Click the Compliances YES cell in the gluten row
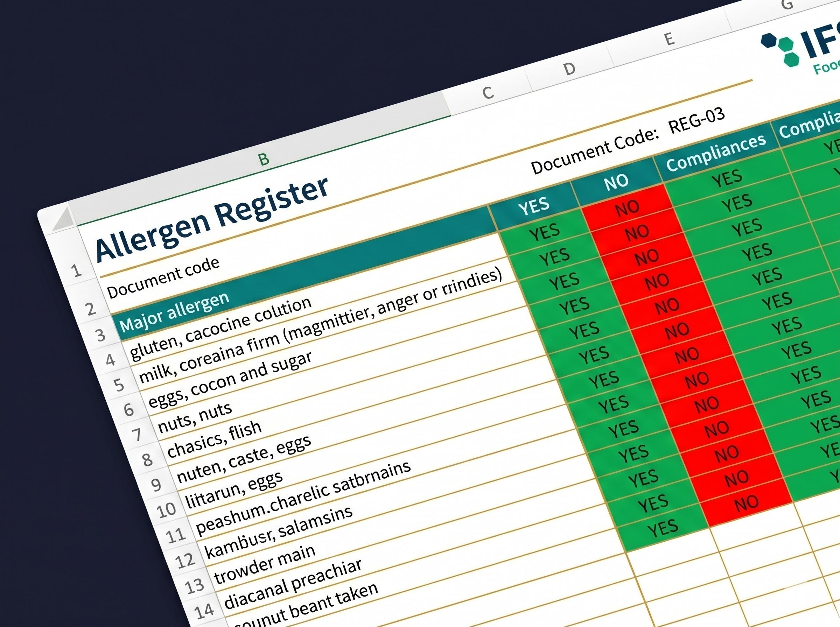 727,178
